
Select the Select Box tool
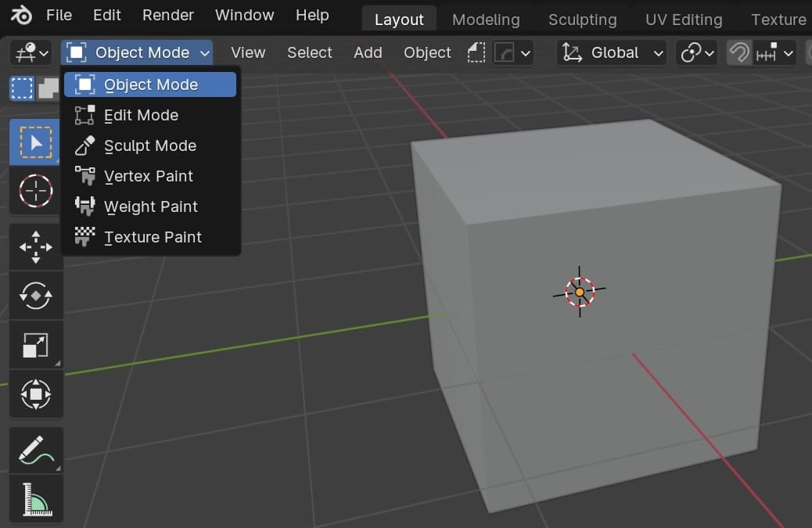[36, 142]
